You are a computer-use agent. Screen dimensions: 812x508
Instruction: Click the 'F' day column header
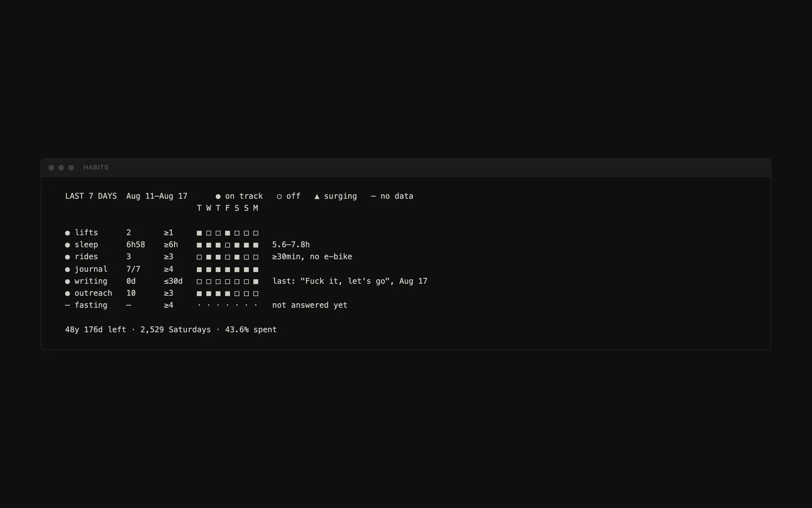click(227, 208)
